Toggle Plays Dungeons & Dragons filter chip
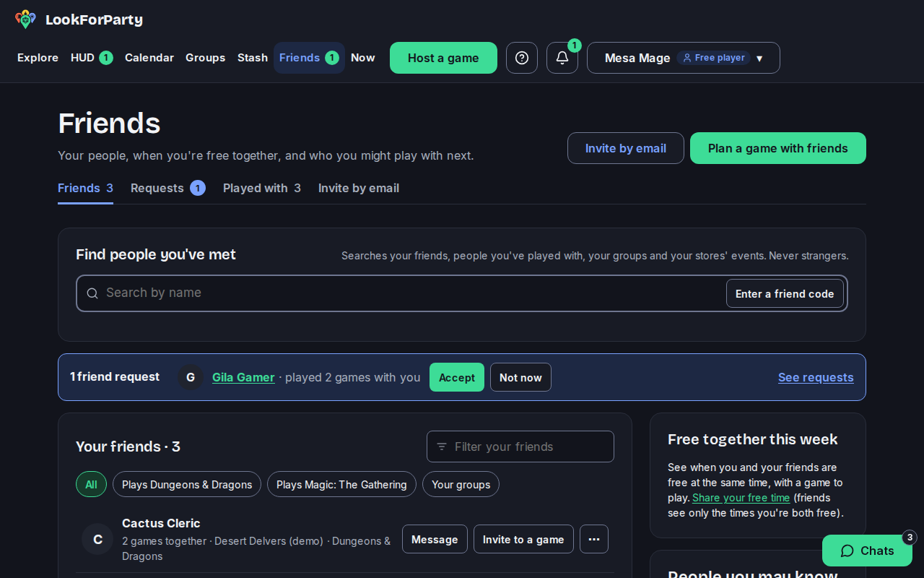Viewport: 924px width, 578px height. [x=187, y=484]
